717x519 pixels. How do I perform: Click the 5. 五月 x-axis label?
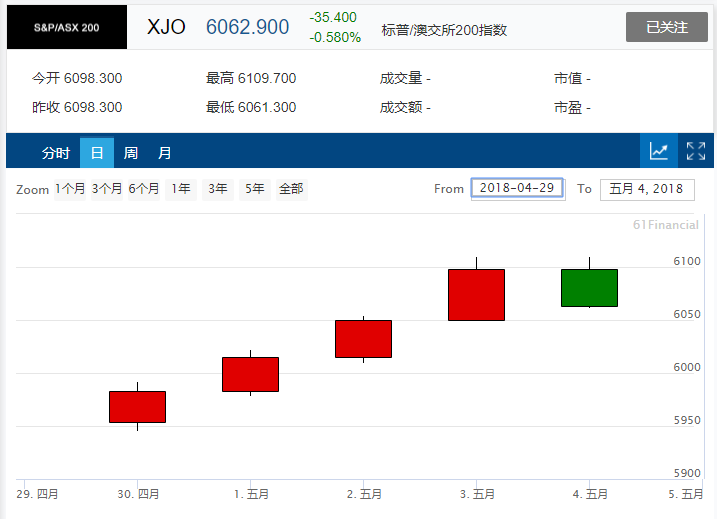tap(685, 494)
